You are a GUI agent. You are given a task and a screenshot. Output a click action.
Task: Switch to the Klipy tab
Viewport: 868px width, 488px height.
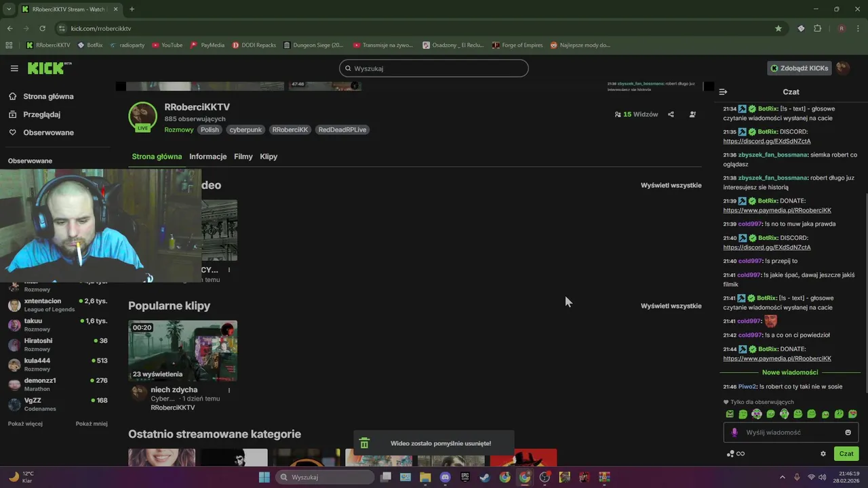pos(269,157)
